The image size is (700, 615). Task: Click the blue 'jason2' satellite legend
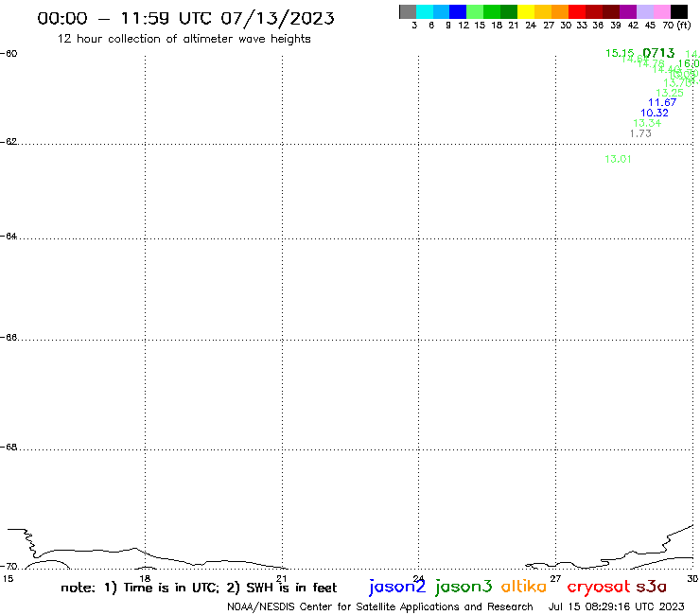click(x=397, y=587)
